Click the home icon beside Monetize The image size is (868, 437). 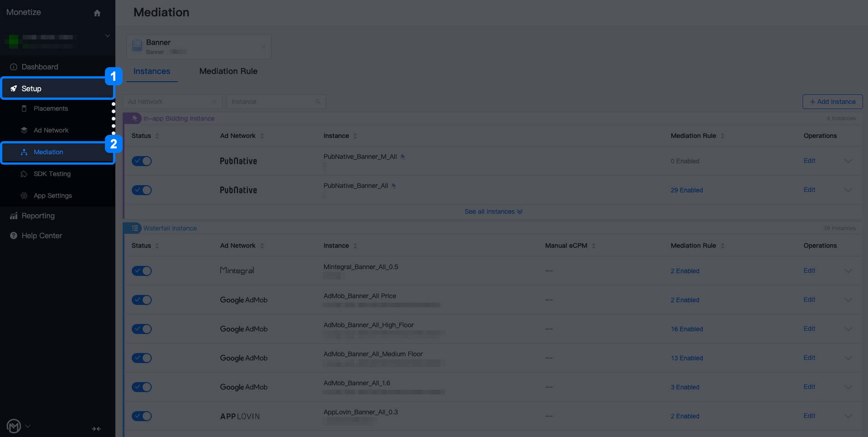pyautogui.click(x=97, y=13)
